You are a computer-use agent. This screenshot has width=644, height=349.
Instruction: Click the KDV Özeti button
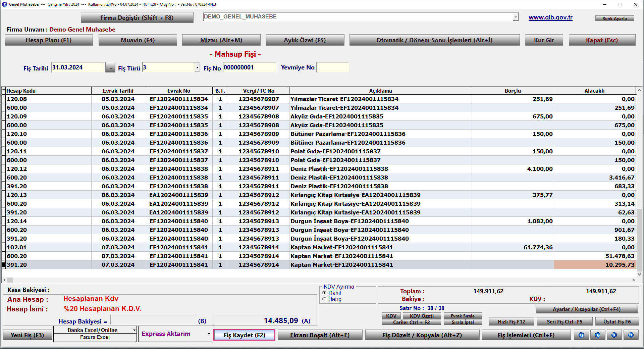pos(422,316)
